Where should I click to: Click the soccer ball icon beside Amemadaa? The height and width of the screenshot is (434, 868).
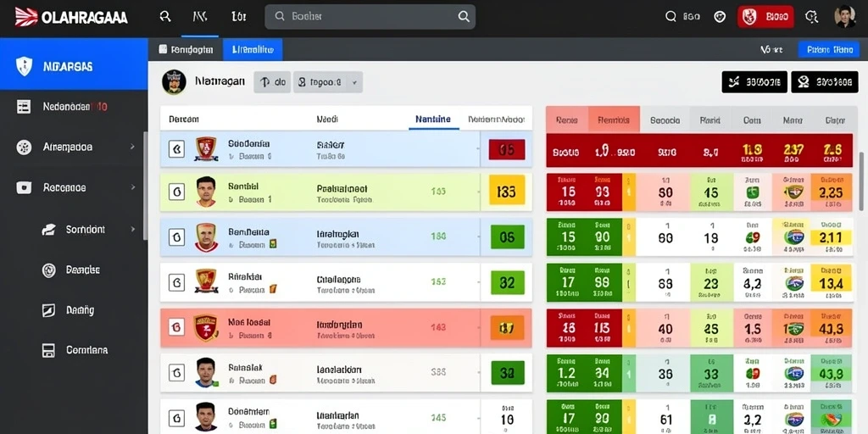point(24,147)
